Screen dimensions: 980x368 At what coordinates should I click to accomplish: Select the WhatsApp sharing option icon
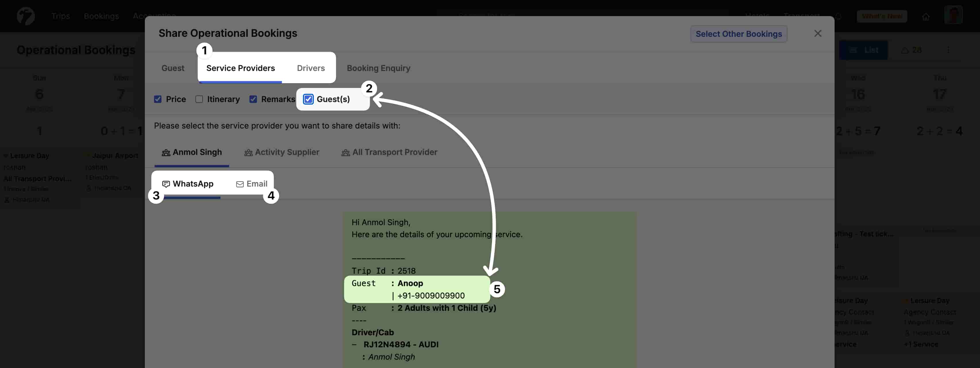(166, 184)
